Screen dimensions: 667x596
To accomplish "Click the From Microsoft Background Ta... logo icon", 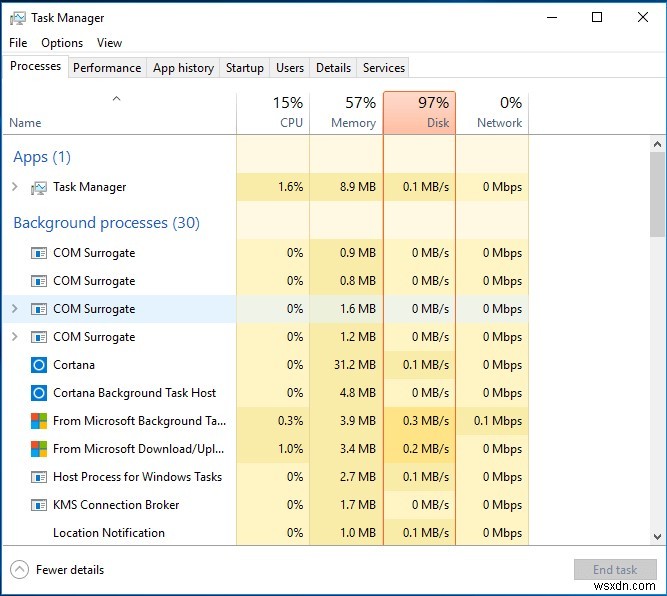I will [39, 421].
